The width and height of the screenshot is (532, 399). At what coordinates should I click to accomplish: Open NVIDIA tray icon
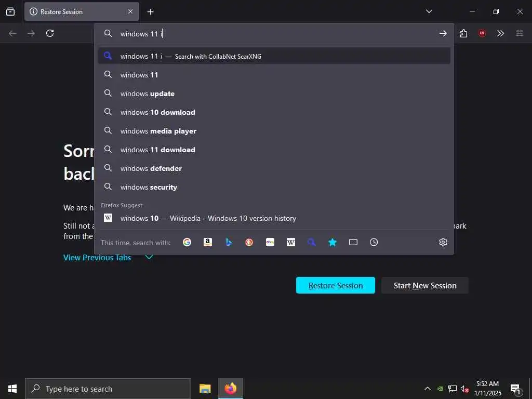coord(440,389)
